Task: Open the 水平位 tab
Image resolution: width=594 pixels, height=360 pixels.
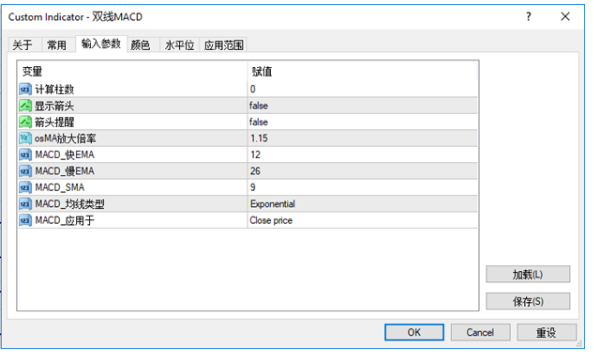Action: pyautogui.click(x=180, y=45)
